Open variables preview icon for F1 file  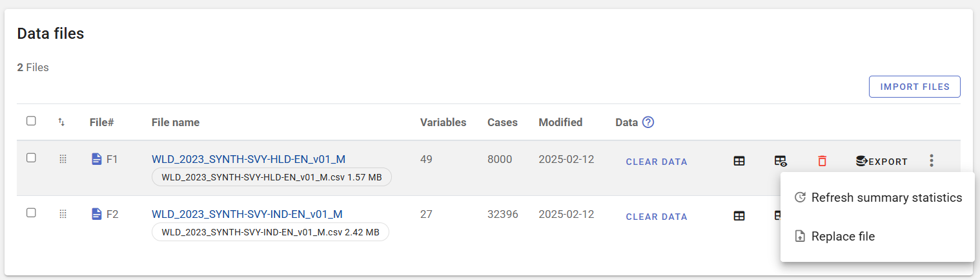(781, 161)
